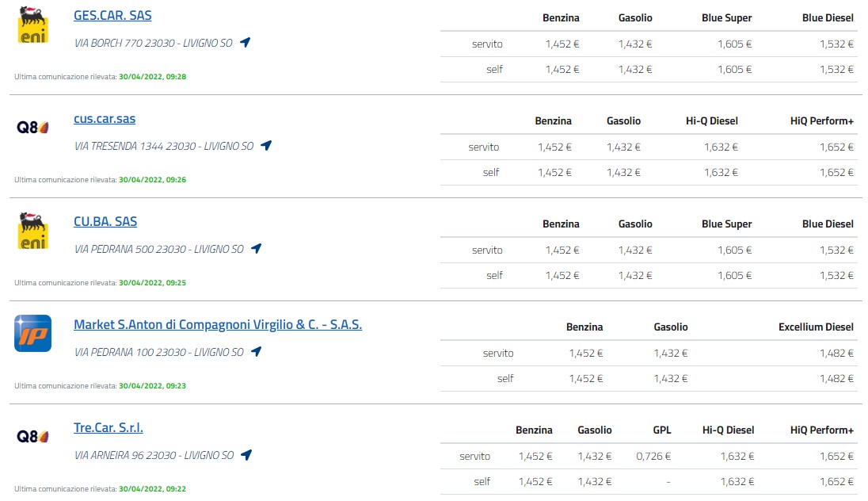Click the navigation arrow beside VIA BORCH 770
Image resolution: width=868 pixels, height=501 pixels.
(246, 42)
